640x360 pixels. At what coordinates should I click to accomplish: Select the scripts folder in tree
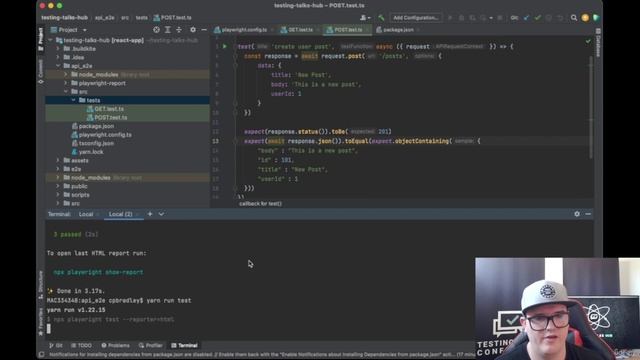(x=80, y=195)
